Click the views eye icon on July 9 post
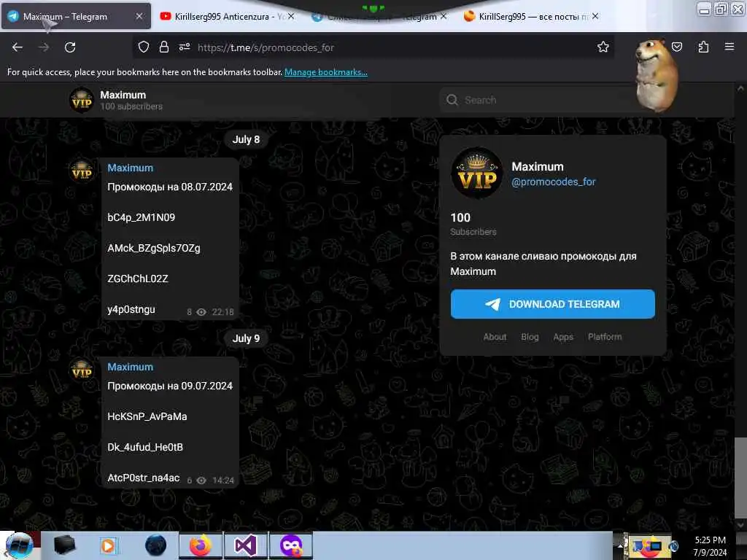 click(201, 481)
